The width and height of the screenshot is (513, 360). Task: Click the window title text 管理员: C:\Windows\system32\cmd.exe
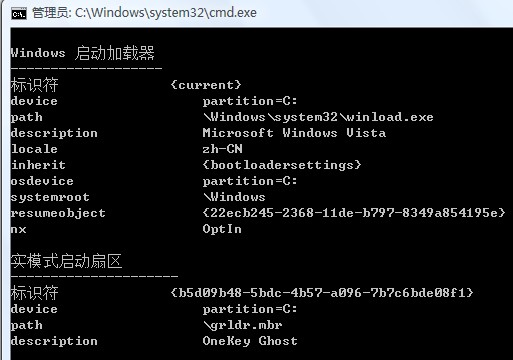tap(144, 13)
